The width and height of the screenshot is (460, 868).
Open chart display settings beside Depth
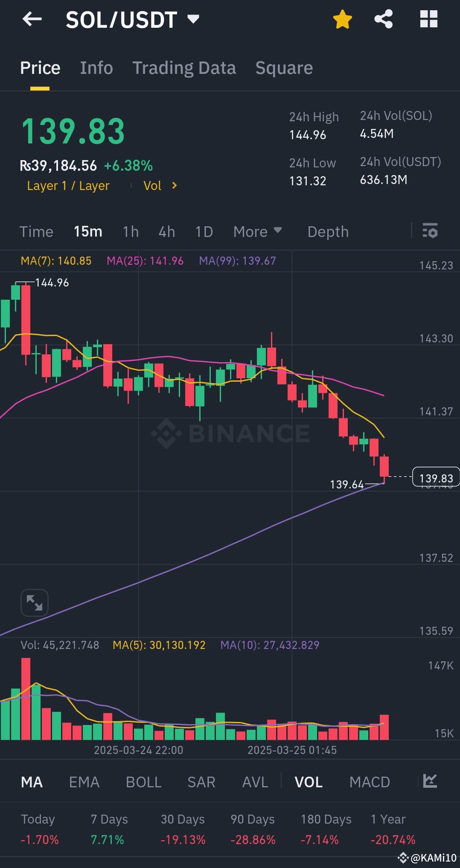point(430,231)
